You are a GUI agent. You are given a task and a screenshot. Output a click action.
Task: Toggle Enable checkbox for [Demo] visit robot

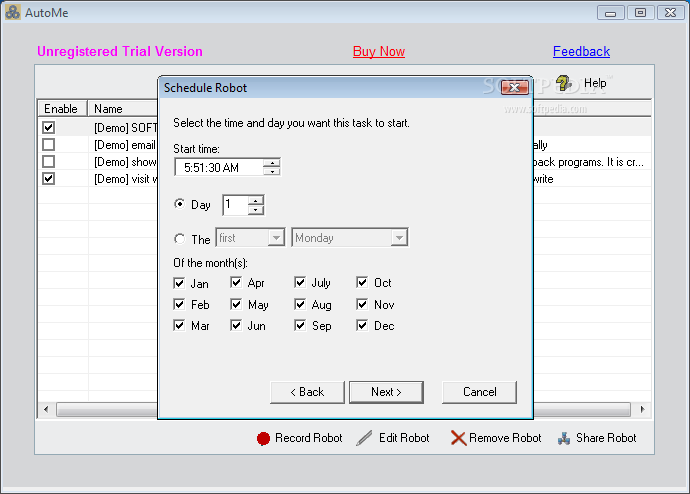click(x=48, y=179)
